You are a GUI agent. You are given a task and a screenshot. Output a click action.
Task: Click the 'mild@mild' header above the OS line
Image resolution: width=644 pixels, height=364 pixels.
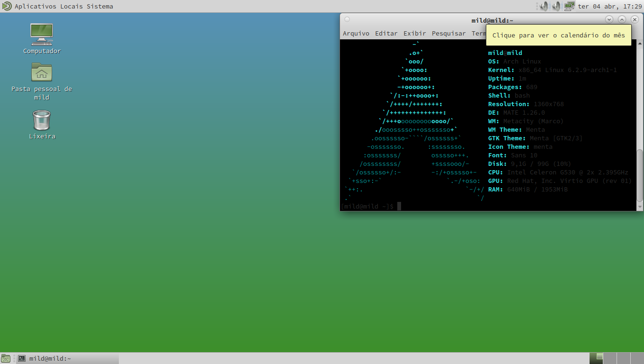click(x=505, y=53)
